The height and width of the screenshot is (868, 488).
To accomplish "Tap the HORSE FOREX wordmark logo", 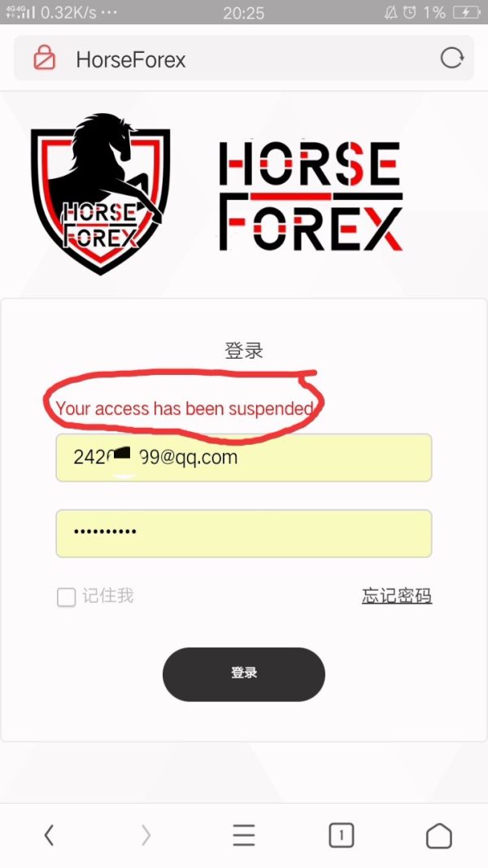I will pyautogui.click(x=311, y=195).
